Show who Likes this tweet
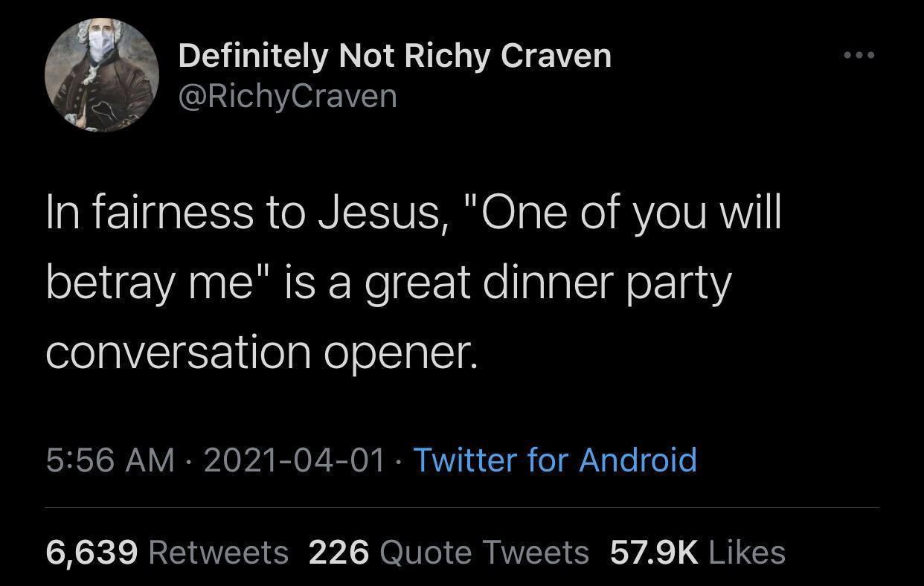Screen dimensions: 924x586 (x=747, y=552)
